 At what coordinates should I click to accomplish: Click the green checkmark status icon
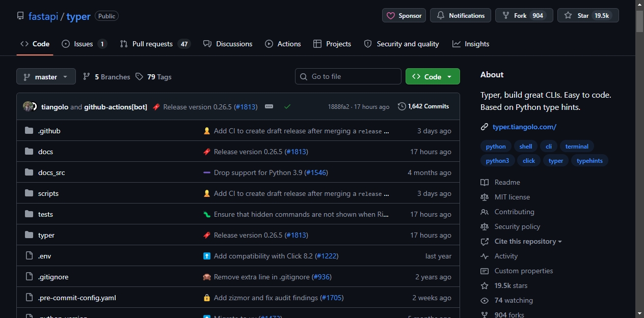(x=287, y=106)
